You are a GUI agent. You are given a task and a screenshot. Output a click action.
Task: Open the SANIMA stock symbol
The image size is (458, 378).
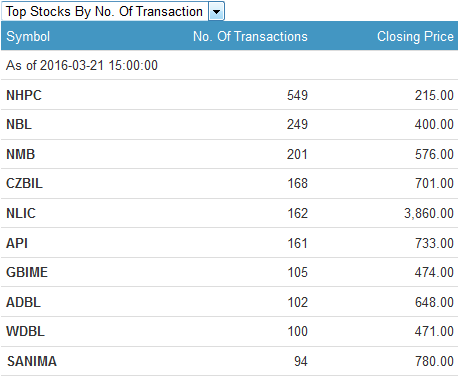tap(32, 362)
